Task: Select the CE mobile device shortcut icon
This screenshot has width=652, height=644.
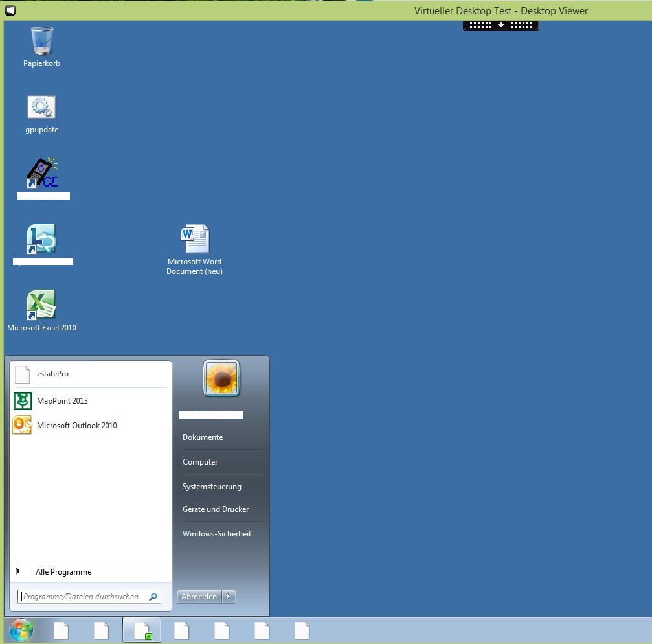Action: click(43, 172)
